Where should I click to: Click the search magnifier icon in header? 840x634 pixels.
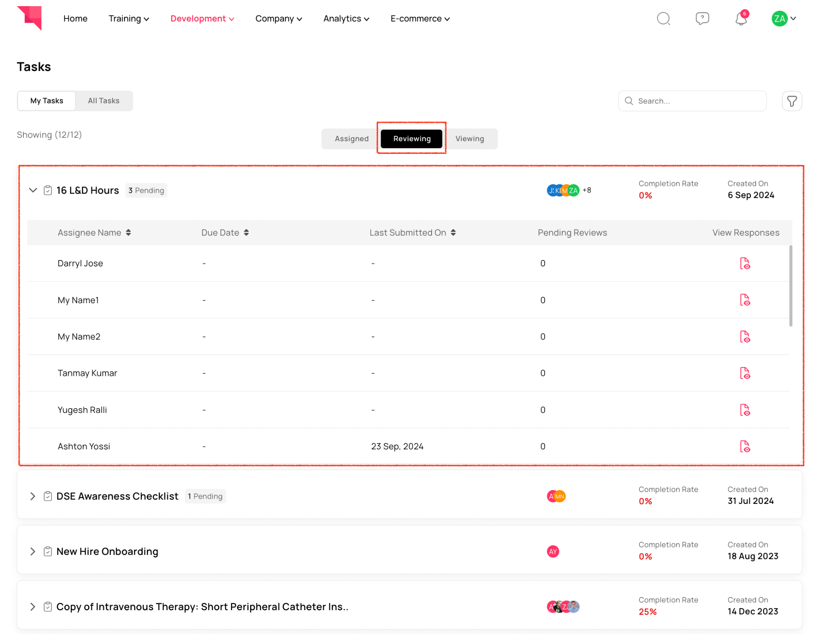coord(663,18)
